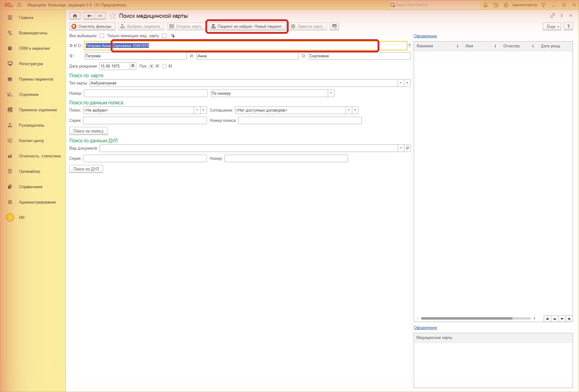Click the barcode scanner icon
The width and height of the screenshot is (579, 392).
[334, 26]
